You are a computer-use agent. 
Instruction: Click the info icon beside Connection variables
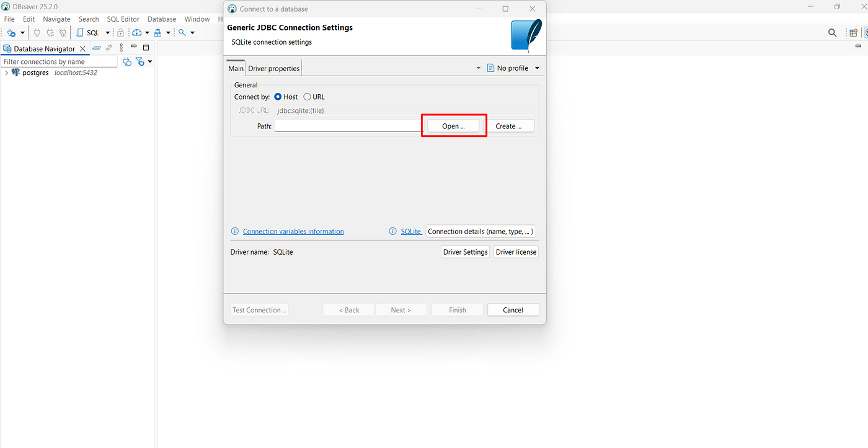234,231
